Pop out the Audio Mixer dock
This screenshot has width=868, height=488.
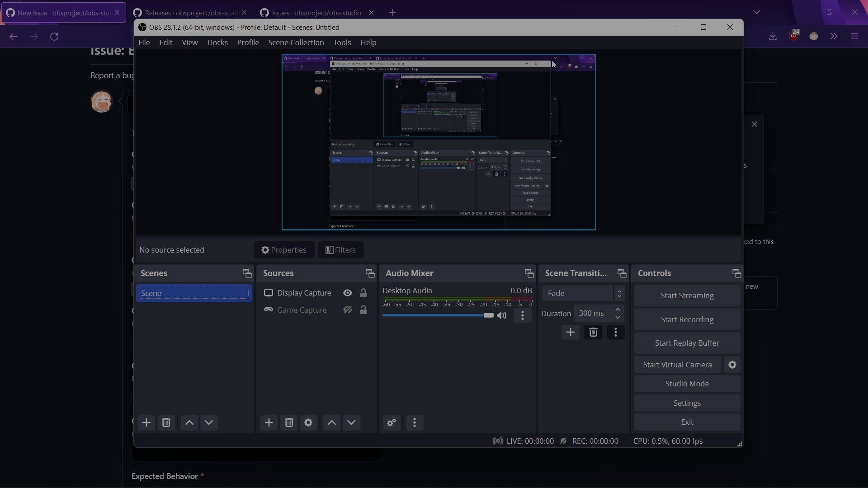click(528, 273)
